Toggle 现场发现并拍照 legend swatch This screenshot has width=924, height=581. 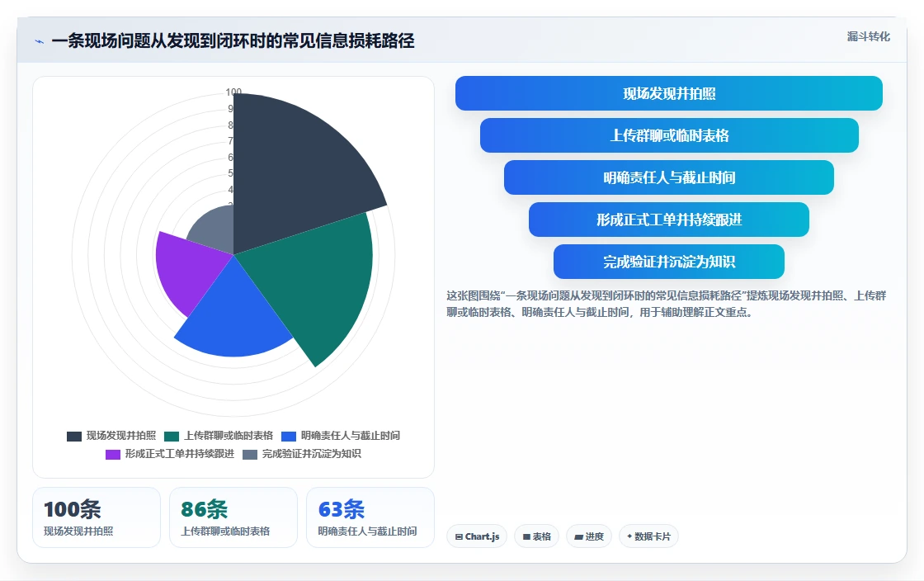[x=74, y=436]
